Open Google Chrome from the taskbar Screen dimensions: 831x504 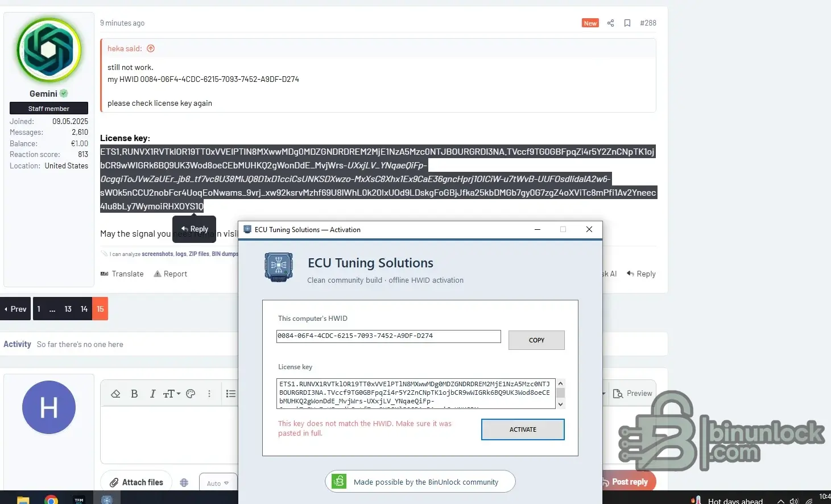point(51,500)
